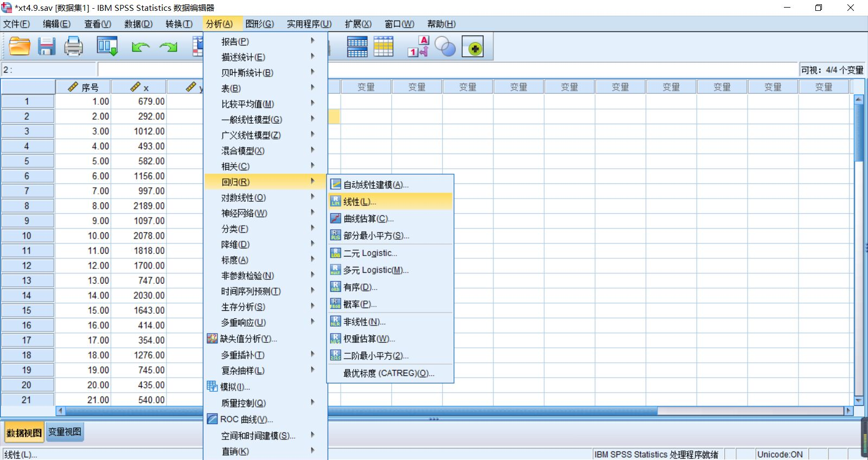868x460 pixels.
Task: Expand the 比较平均值(M) submenu
Action: 265,104
